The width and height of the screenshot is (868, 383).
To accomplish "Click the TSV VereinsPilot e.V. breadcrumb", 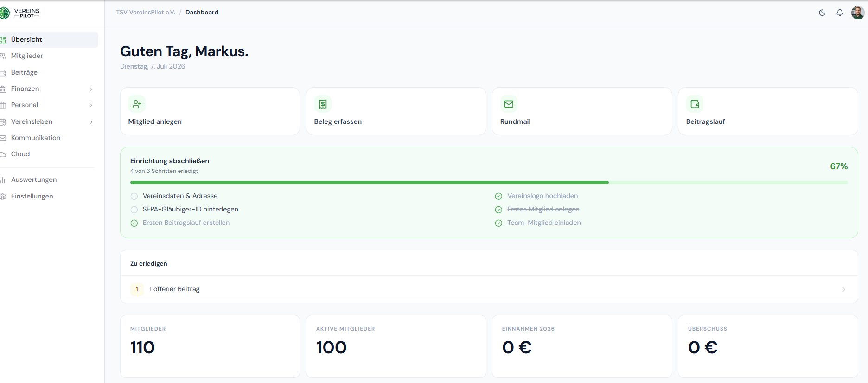I will pos(146,13).
